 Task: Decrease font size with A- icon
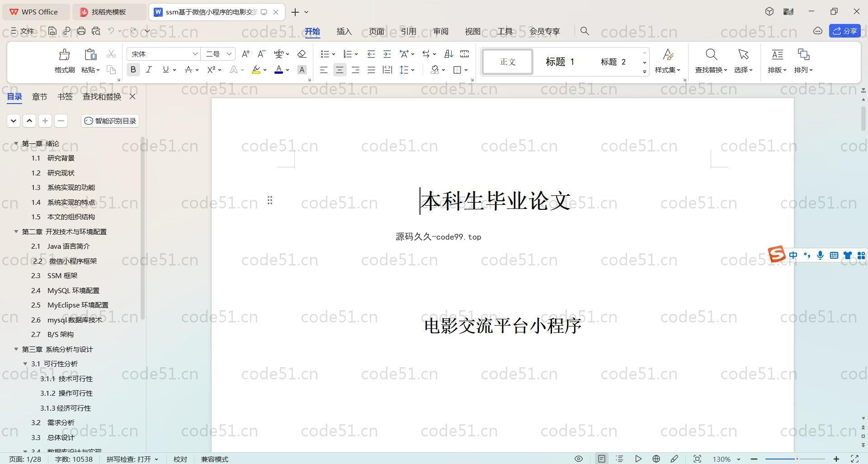click(261, 54)
